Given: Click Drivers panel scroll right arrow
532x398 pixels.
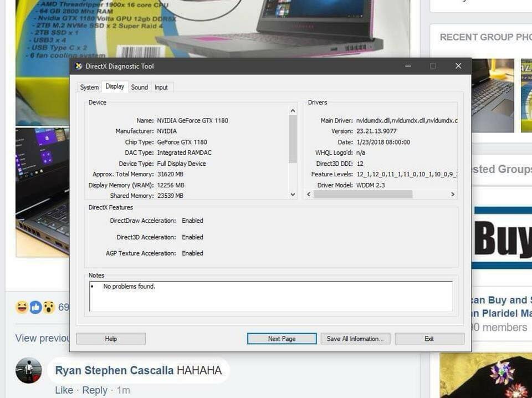Looking at the screenshot, I should click(x=453, y=195).
